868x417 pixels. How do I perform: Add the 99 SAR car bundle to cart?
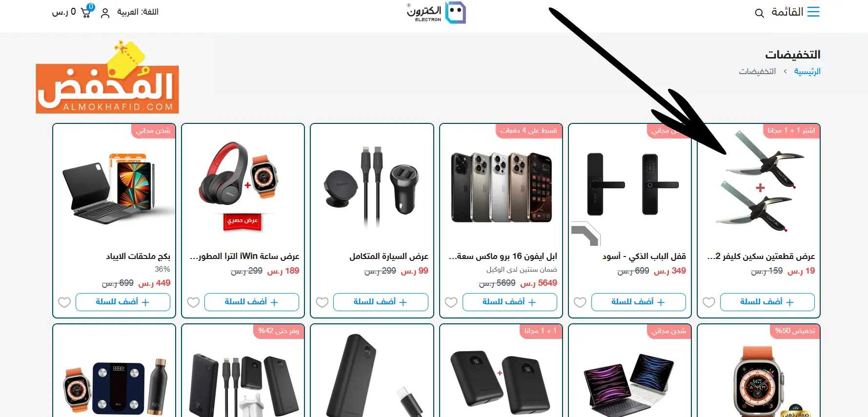coord(381,302)
